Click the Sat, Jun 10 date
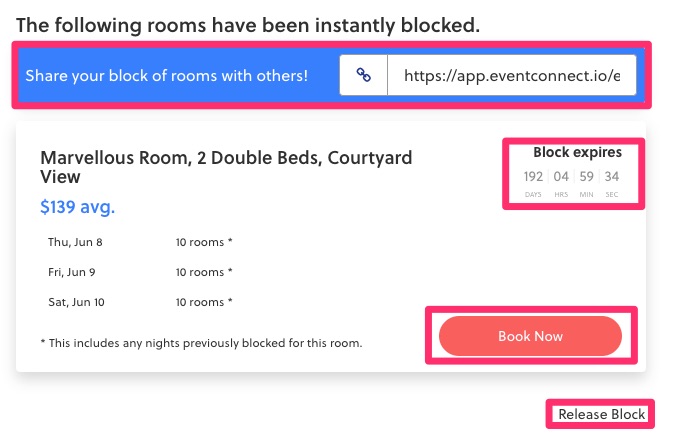674x445 pixels. (x=75, y=301)
